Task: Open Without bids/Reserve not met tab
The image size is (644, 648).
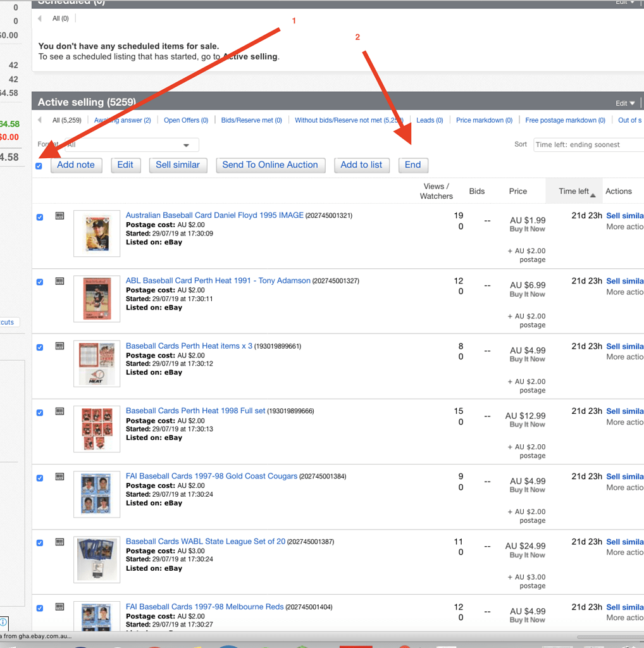Action: (349, 120)
